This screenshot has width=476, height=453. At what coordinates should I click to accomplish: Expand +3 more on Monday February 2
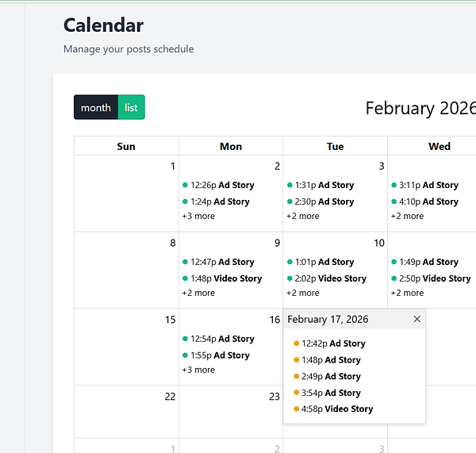point(198,216)
